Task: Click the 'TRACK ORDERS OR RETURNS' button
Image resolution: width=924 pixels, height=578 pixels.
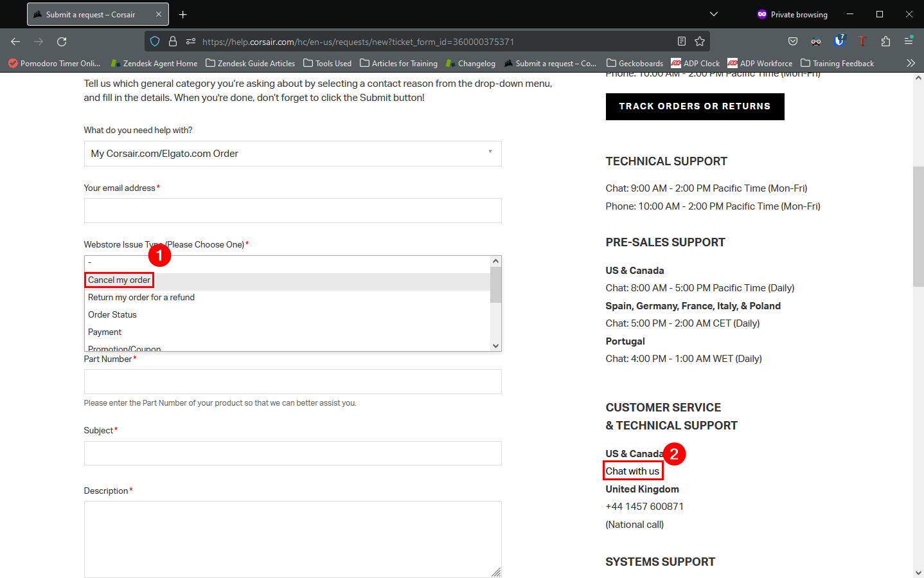Action: click(695, 106)
